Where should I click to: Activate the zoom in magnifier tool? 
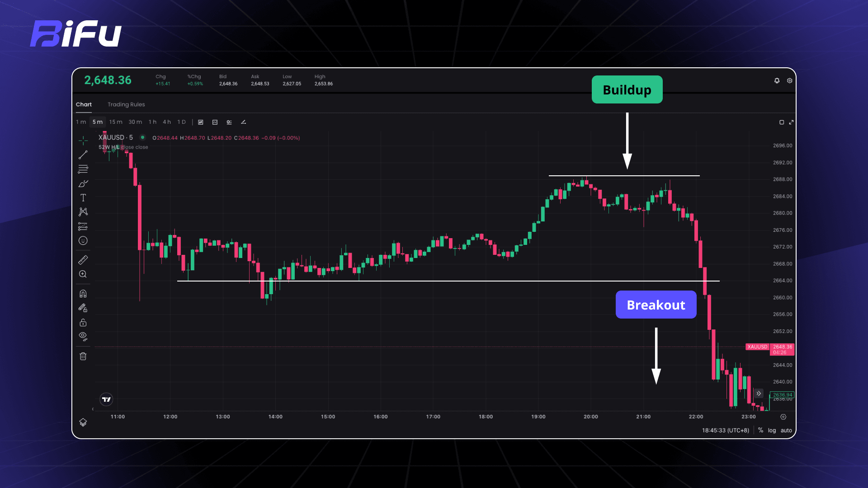pos(83,274)
